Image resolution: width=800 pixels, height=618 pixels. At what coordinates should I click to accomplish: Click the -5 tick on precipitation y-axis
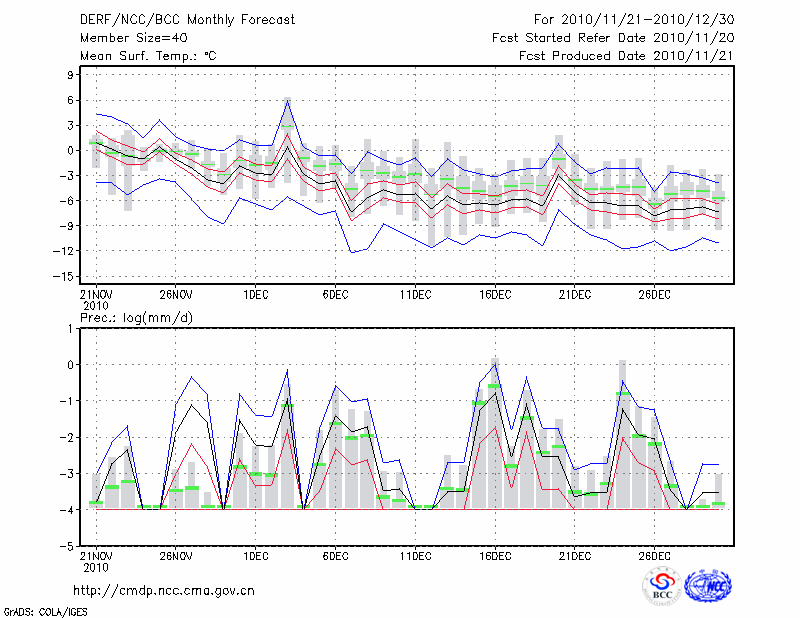click(x=69, y=546)
